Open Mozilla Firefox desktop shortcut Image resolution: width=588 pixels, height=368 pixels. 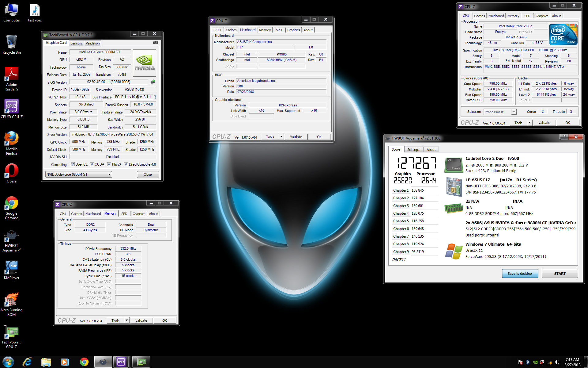(x=12, y=143)
